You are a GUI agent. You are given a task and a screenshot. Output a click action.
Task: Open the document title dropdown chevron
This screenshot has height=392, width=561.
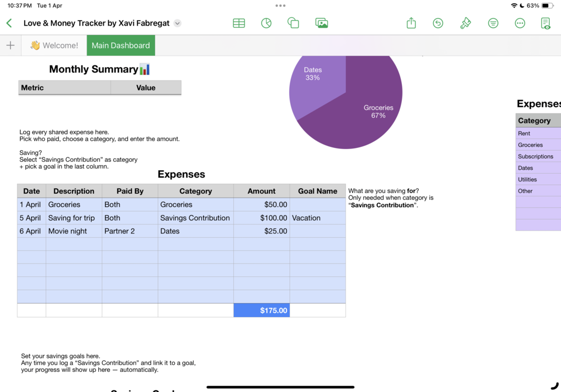coord(178,23)
